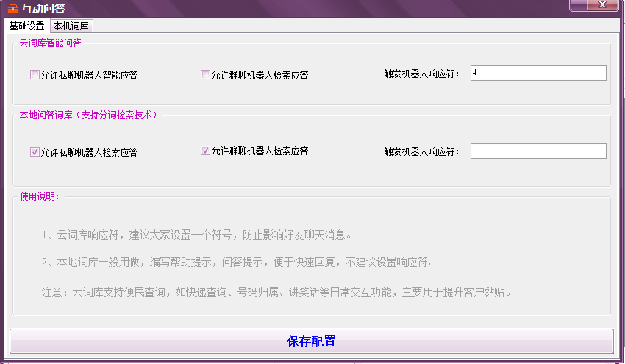
Task: Uncheck 允许群聊机器人检索应答 in 本地问答词库 section
Action: pyautogui.click(x=205, y=151)
